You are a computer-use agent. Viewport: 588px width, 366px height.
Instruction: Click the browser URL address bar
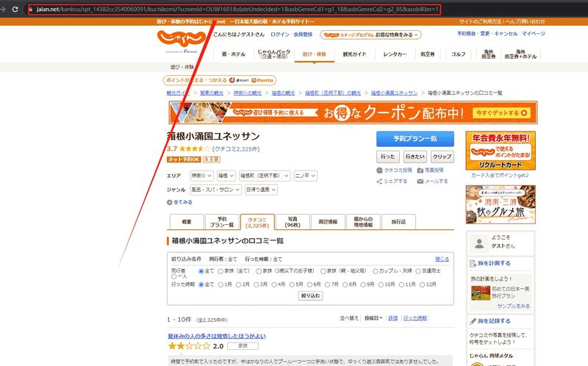coord(234,10)
